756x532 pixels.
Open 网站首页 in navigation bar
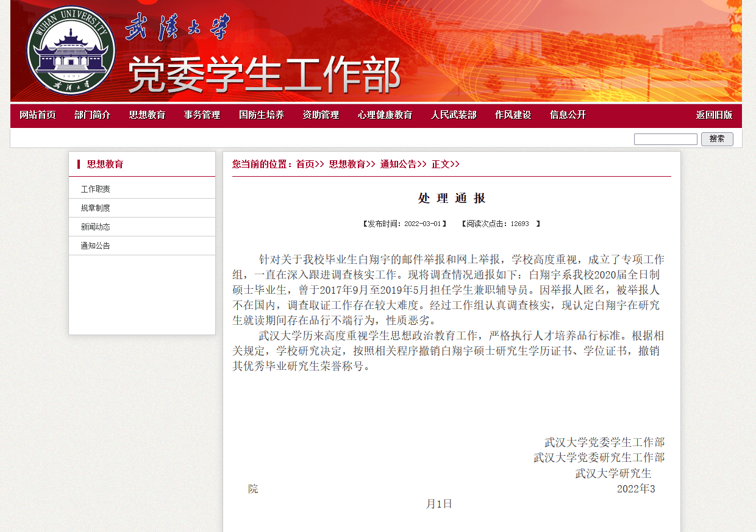pyautogui.click(x=38, y=115)
